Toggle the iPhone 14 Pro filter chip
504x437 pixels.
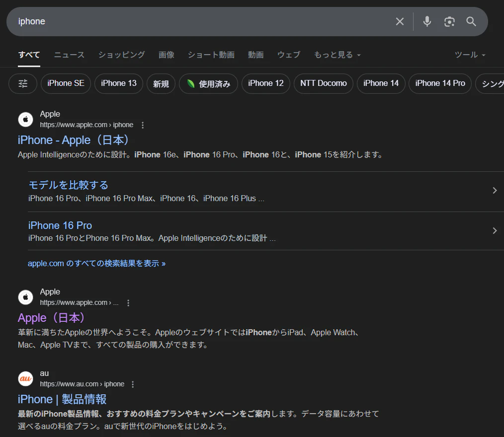click(439, 83)
